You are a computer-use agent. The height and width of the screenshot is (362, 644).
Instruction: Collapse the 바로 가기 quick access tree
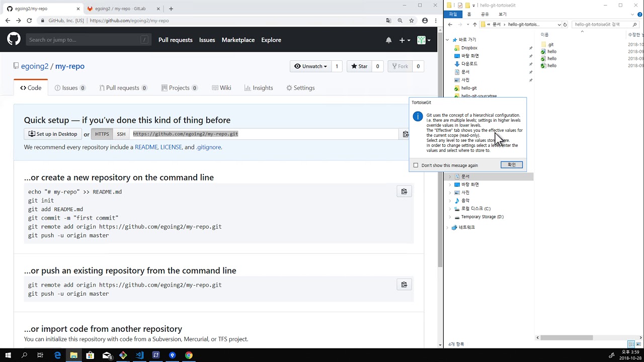coord(447,40)
